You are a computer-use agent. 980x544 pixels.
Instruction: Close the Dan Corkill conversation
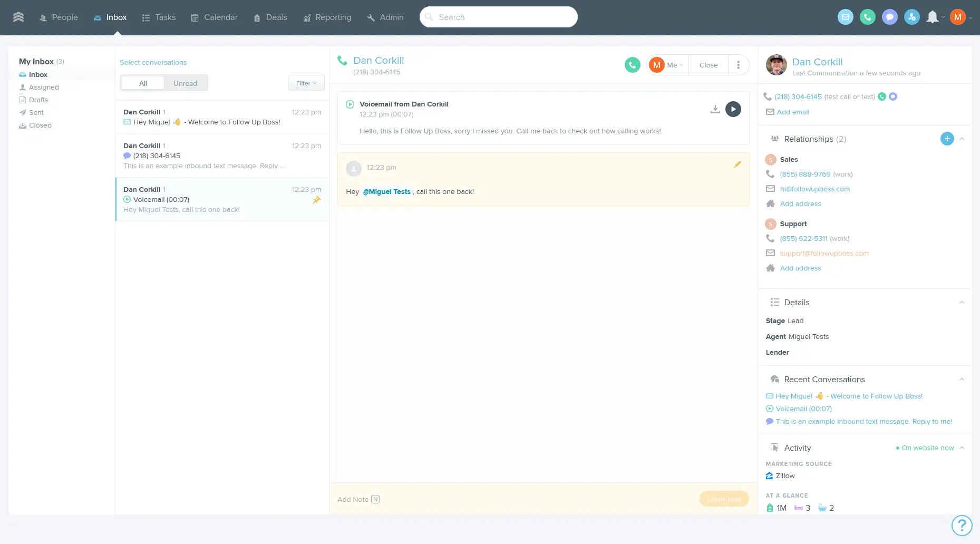708,64
